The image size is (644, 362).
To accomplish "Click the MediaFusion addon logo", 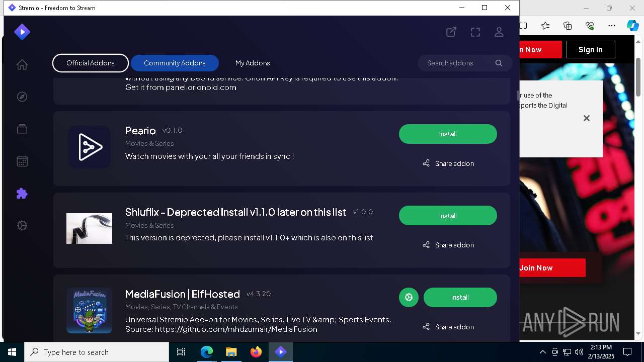I will point(89,310).
